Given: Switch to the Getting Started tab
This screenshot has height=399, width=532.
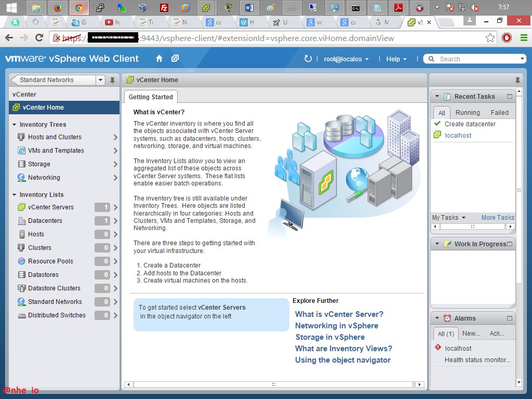Looking at the screenshot, I should pos(151,97).
